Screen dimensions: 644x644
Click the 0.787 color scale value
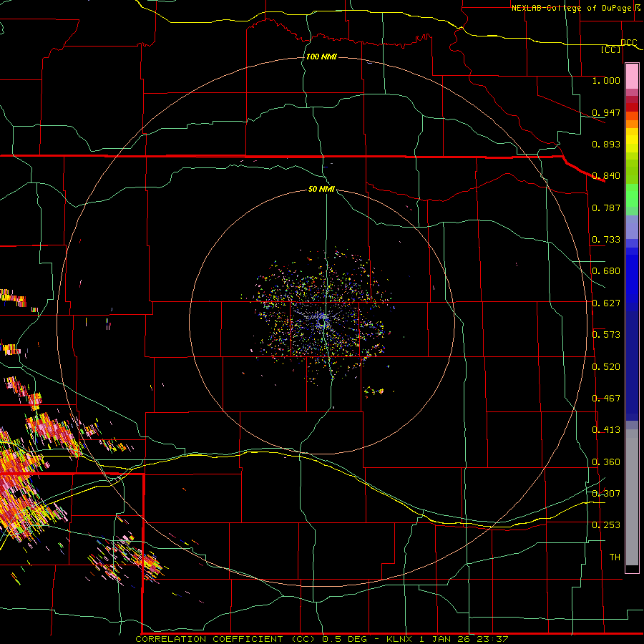coord(606,208)
